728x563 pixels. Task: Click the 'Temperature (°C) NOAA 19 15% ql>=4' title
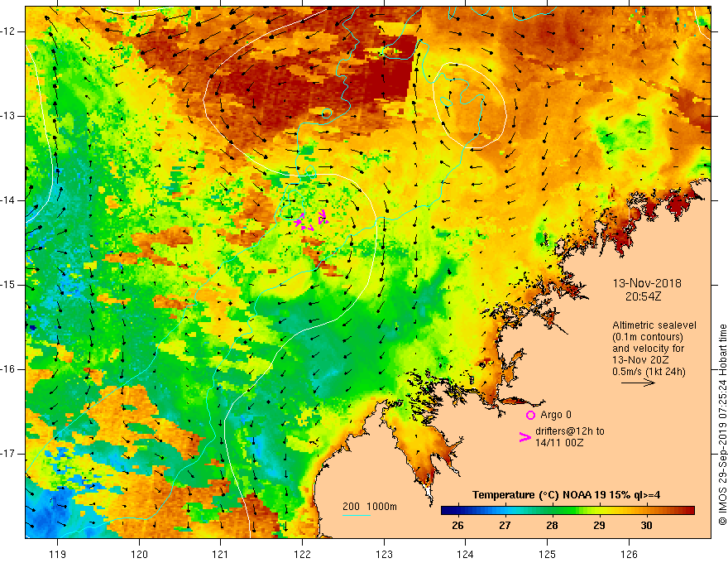pos(566,495)
